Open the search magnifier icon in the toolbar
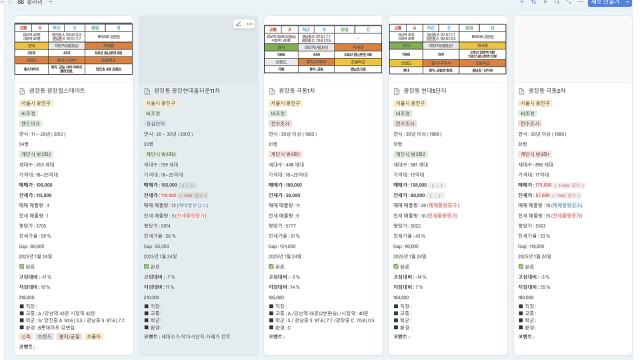This screenshot has height=360, width=640. point(557,2)
